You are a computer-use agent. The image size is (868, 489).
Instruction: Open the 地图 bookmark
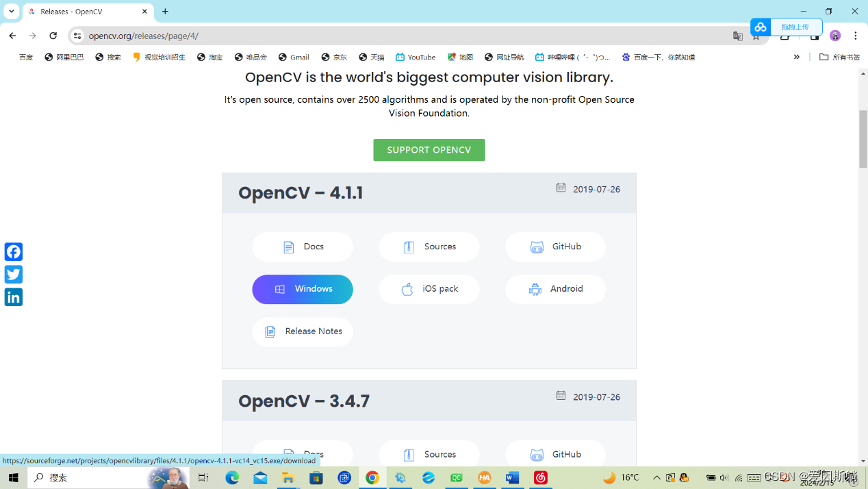point(460,57)
